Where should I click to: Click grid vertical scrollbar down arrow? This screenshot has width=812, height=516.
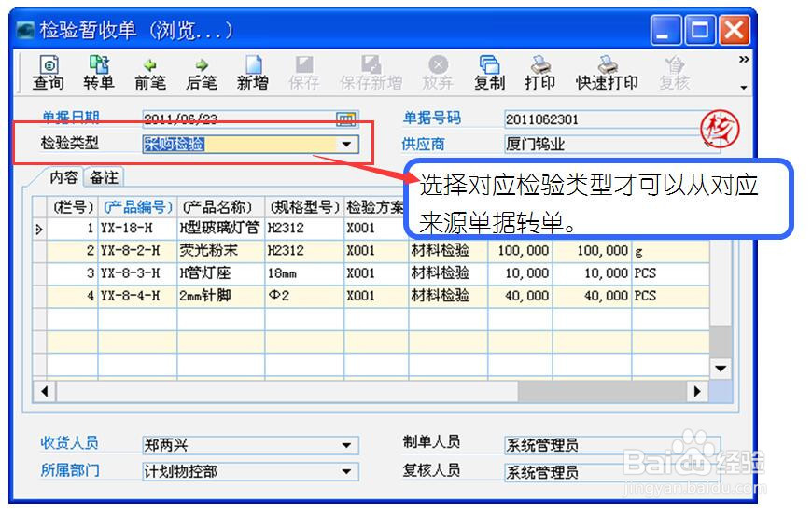tap(721, 369)
